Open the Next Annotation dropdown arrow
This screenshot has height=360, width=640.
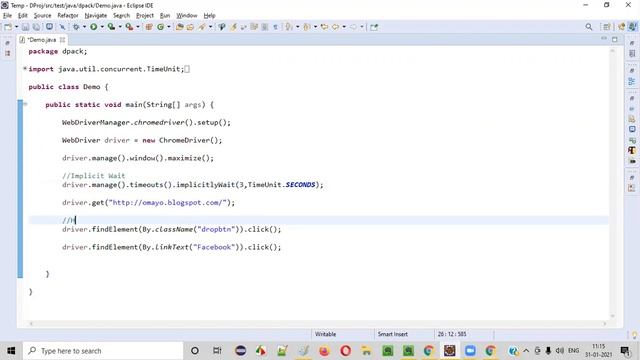point(298,27)
